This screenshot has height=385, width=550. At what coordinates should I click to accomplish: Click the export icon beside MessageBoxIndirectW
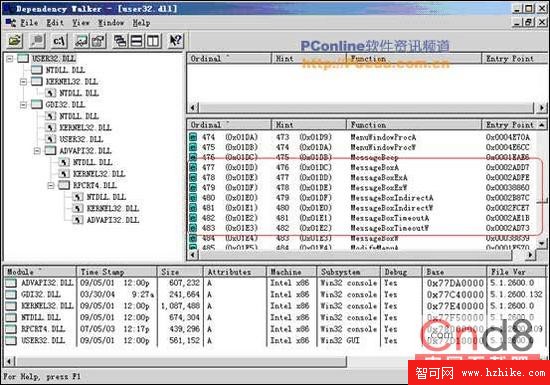(193, 208)
